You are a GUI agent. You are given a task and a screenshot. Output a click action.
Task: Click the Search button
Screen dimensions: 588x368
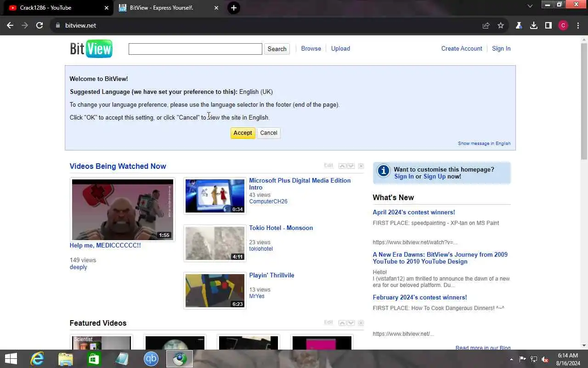coord(277,49)
